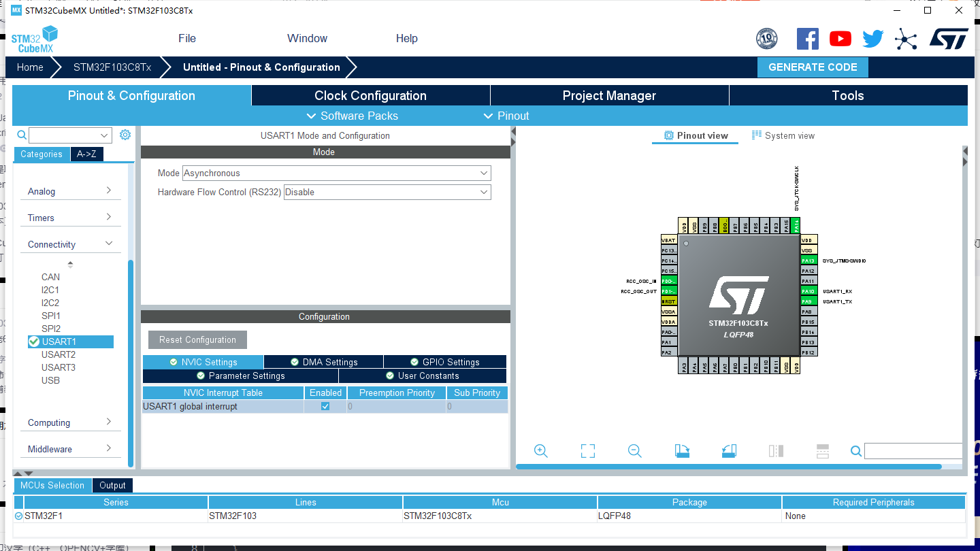
Task: Rotate the chip clockwise
Action: click(682, 450)
